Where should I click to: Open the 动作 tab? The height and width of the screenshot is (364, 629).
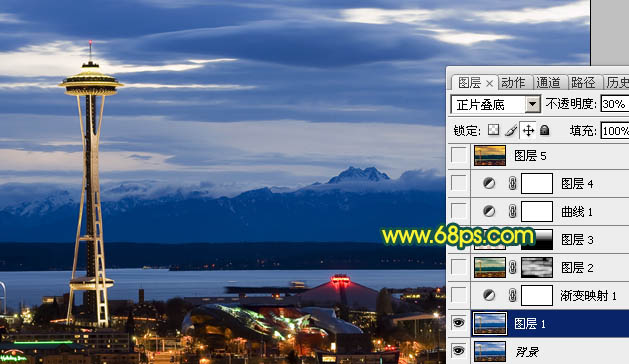[513, 83]
